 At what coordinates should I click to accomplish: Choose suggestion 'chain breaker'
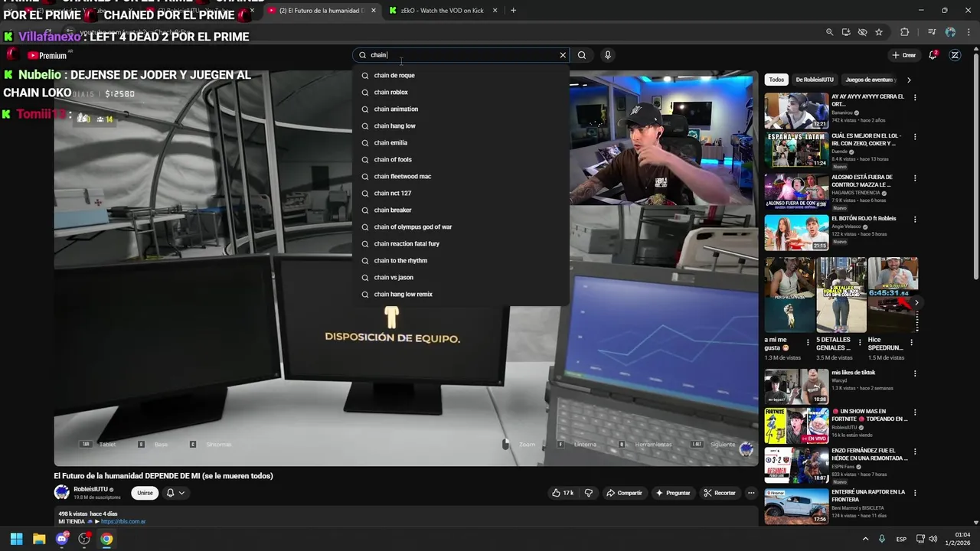[x=460, y=210]
